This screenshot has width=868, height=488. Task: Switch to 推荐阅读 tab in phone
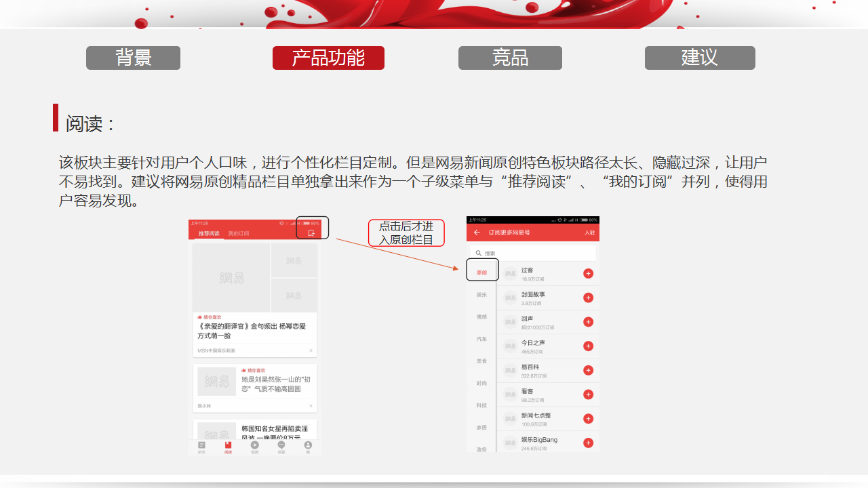point(209,233)
